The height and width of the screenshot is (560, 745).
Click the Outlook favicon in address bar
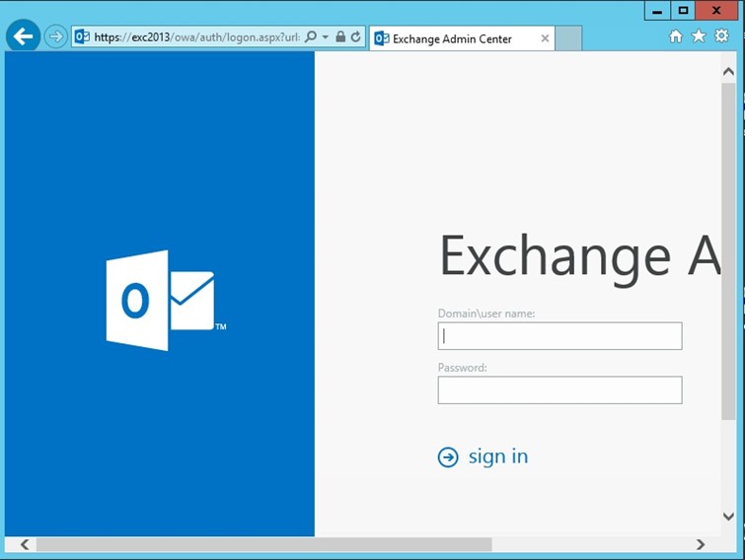pyautogui.click(x=82, y=36)
